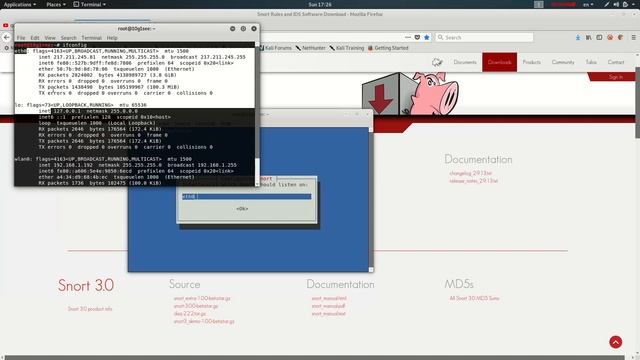Click the pig download graphic on Snort page
This screenshot has width=640, height=360.
[410, 94]
